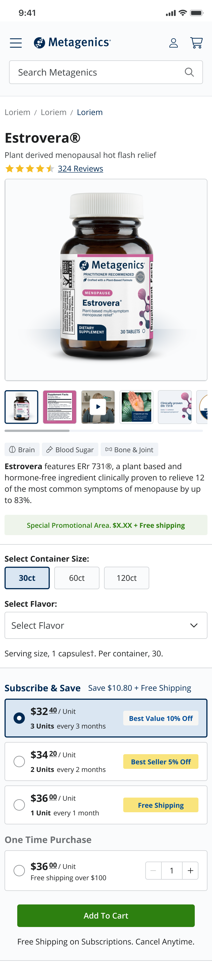Click the Metagenics logo
This screenshot has height=980, width=212.
tap(72, 43)
